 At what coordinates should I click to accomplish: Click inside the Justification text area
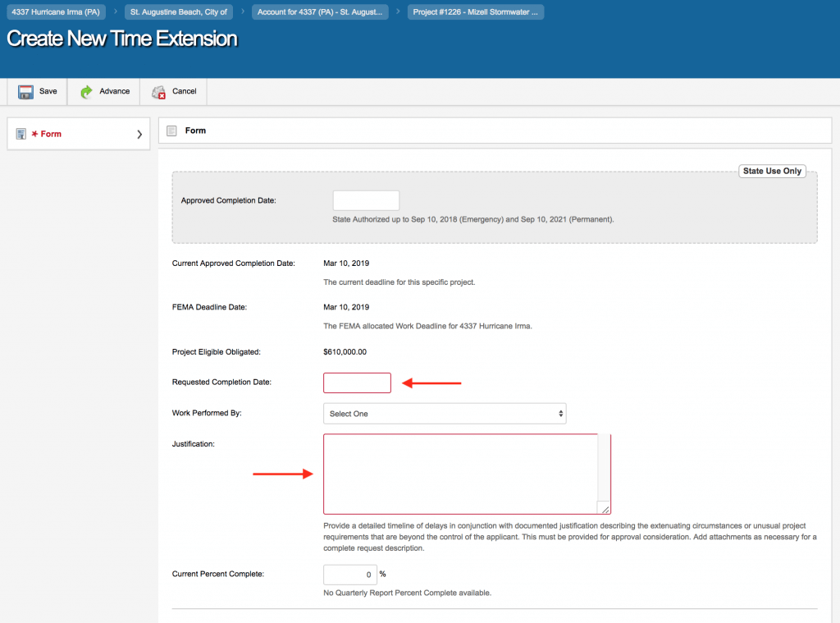coord(461,474)
